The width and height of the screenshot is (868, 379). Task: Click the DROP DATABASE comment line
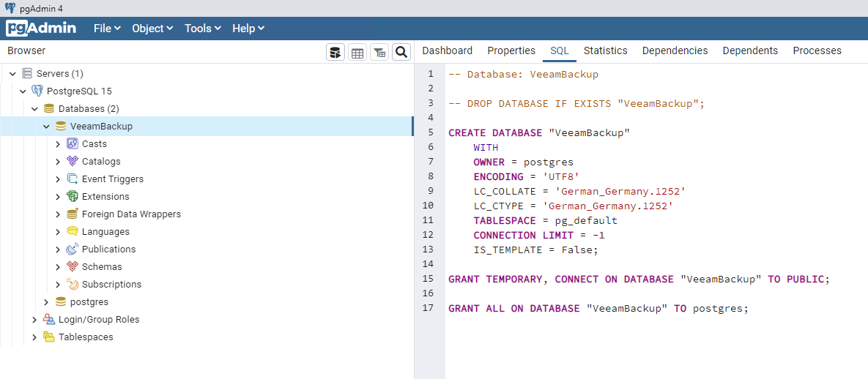coord(576,103)
